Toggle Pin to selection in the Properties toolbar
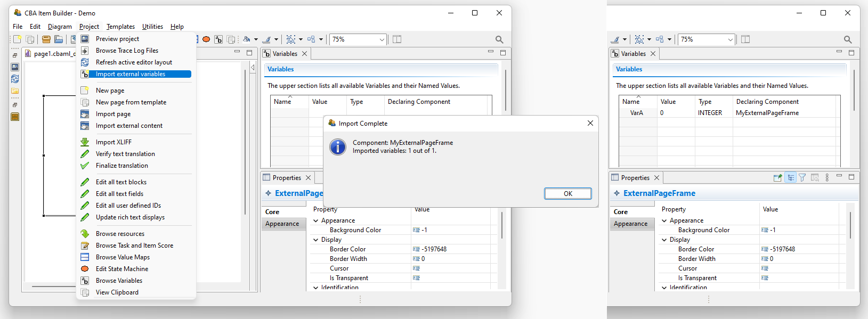The width and height of the screenshot is (868, 319). [777, 178]
